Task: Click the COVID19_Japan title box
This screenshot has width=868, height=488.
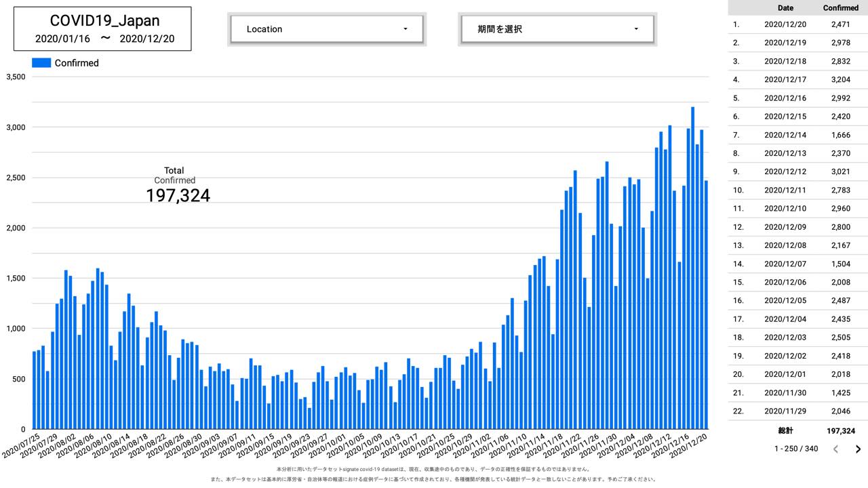Action: tap(102, 29)
